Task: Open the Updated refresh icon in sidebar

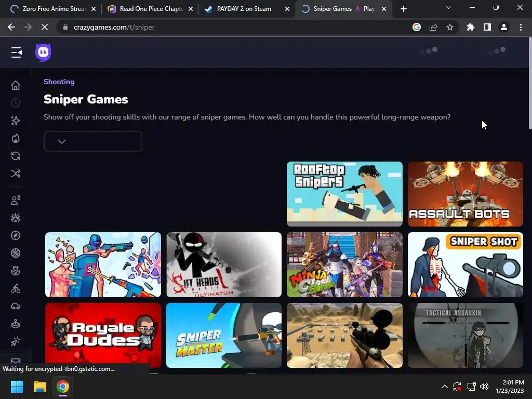Action: point(15,156)
